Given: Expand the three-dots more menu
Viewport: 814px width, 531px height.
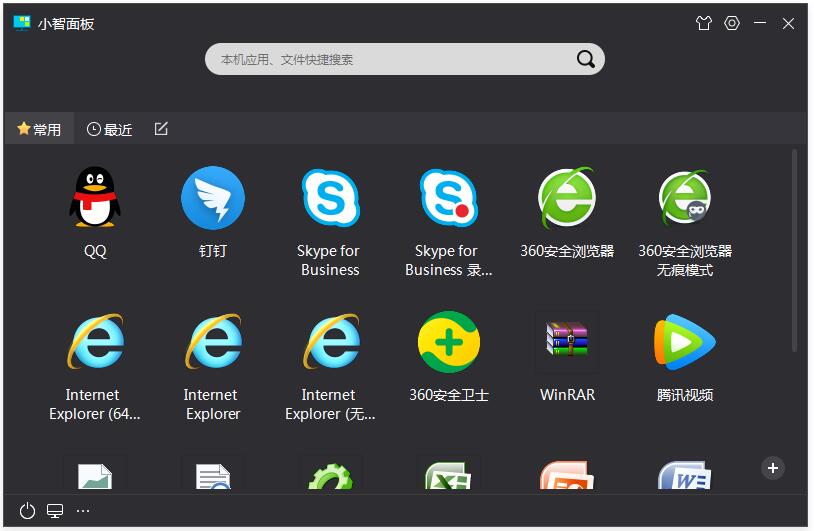Looking at the screenshot, I should 83,511.
